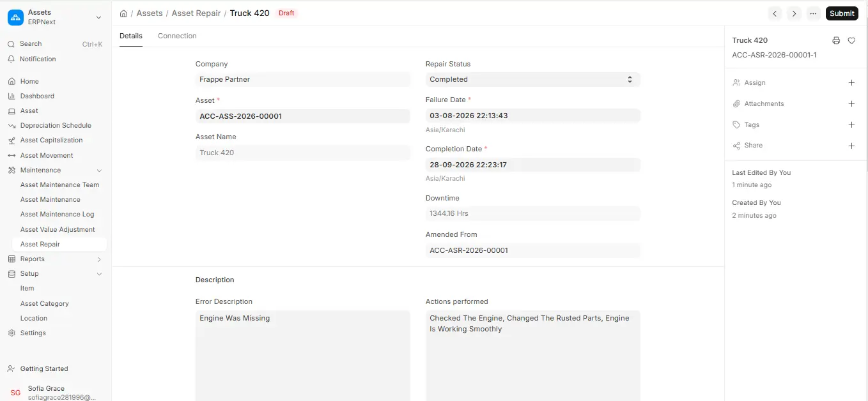This screenshot has height=401, width=868.
Task: Click the Asset Movement arrows icon
Action: [11, 155]
